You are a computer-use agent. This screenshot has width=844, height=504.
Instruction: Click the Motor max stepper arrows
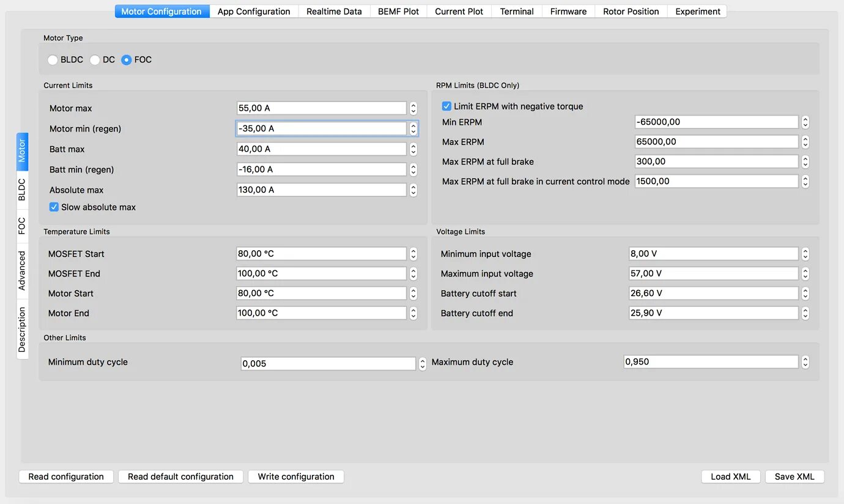413,108
